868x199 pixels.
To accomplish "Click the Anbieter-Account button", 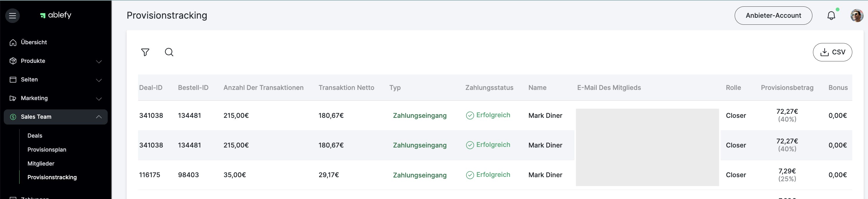I will (773, 15).
